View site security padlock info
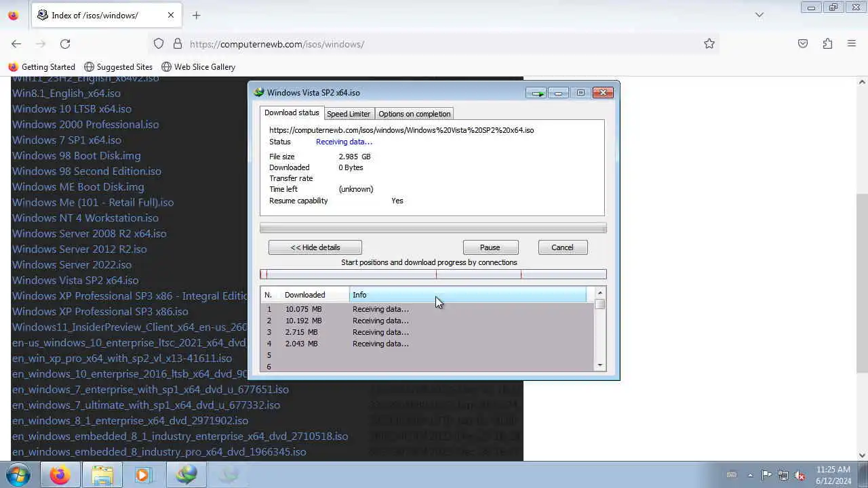868x488 pixels. [x=178, y=43]
